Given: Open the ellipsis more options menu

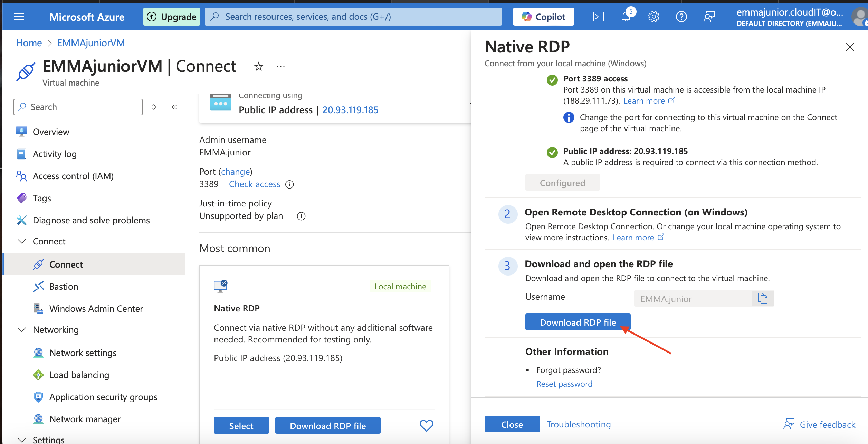Looking at the screenshot, I should (x=281, y=66).
